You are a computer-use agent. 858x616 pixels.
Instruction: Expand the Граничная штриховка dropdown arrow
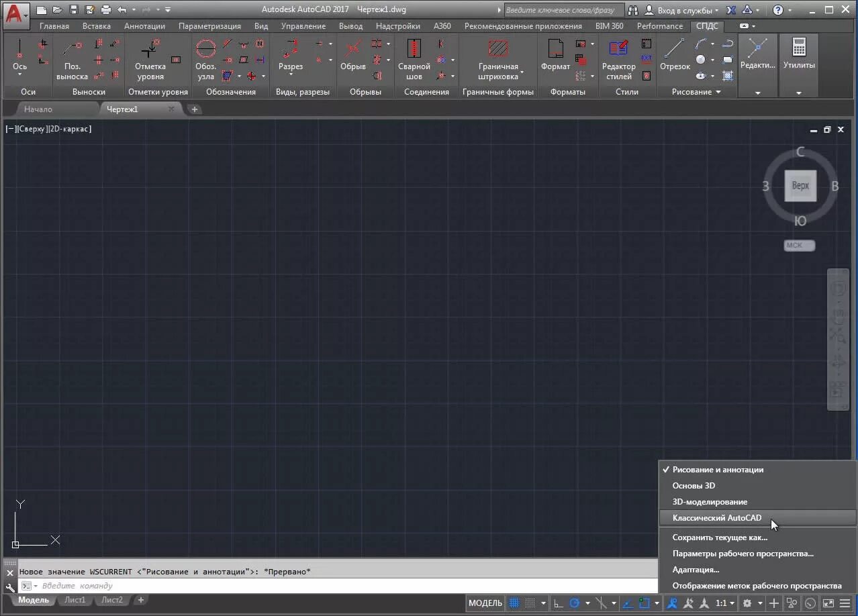(522, 72)
